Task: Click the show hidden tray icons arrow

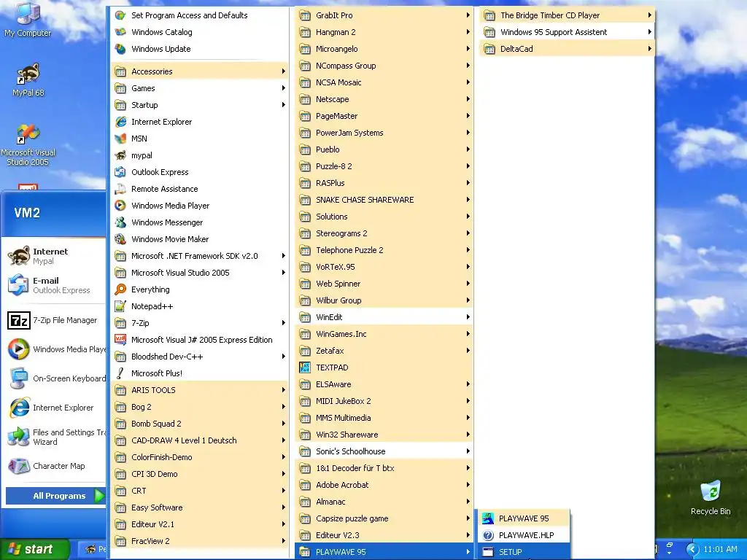Action: [x=692, y=550]
